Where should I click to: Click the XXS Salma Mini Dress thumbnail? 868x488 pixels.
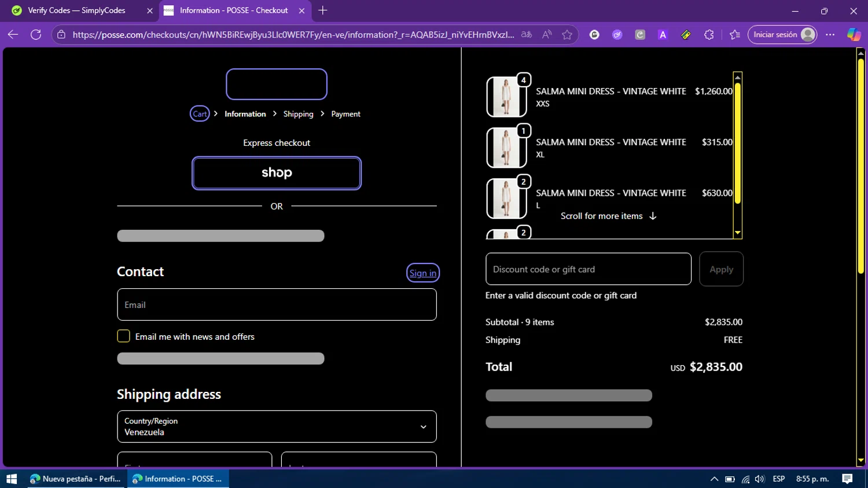coord(506,97)
